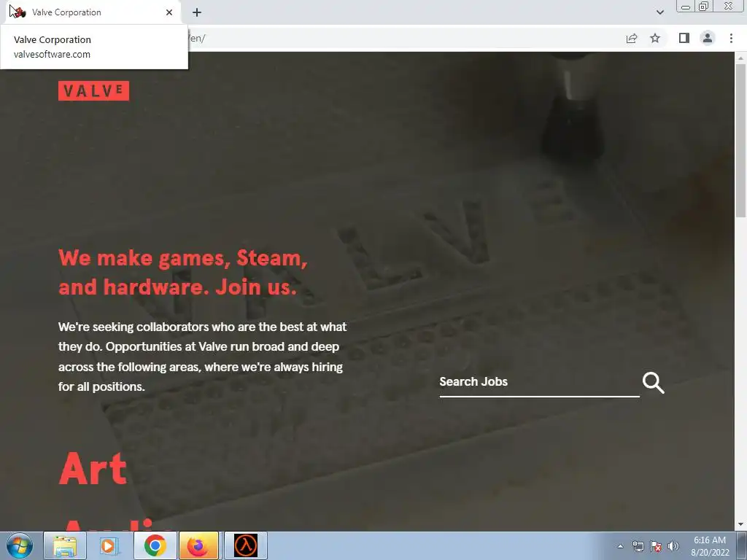
Task: Open the Windows Start menu
Action: click(19, 545)
